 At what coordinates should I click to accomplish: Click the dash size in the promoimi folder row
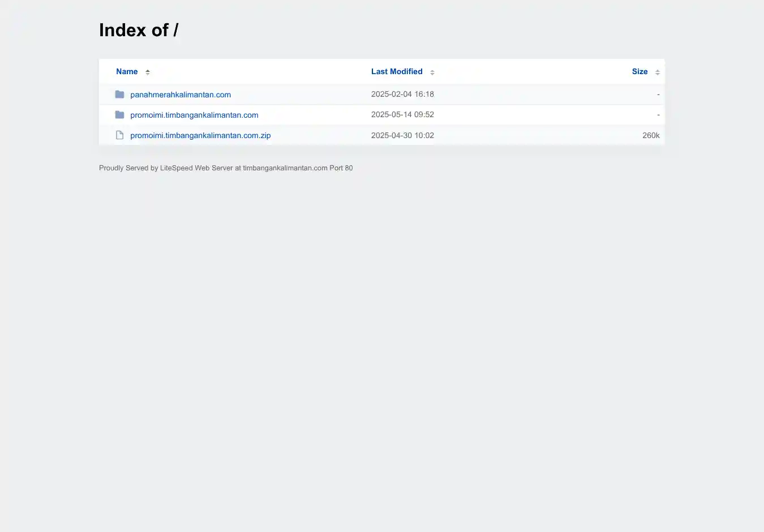coord(658,115)
